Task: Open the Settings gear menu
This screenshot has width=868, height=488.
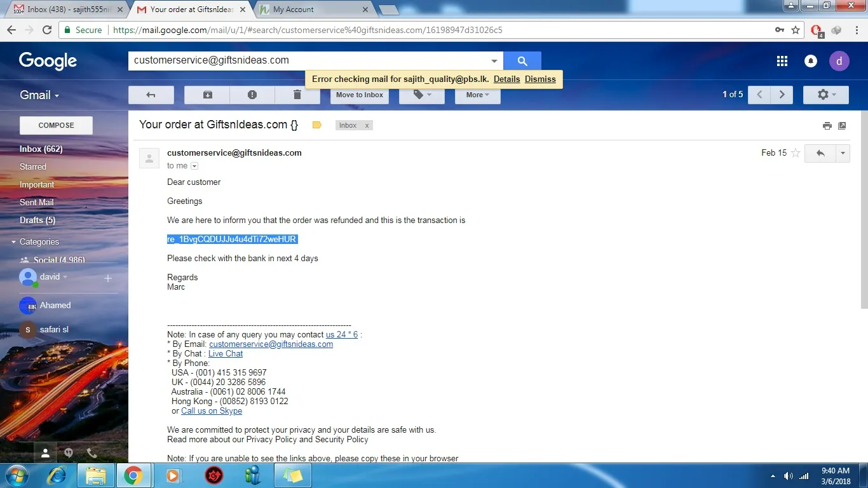Action: pyautogui.click(x=826, y=95)
